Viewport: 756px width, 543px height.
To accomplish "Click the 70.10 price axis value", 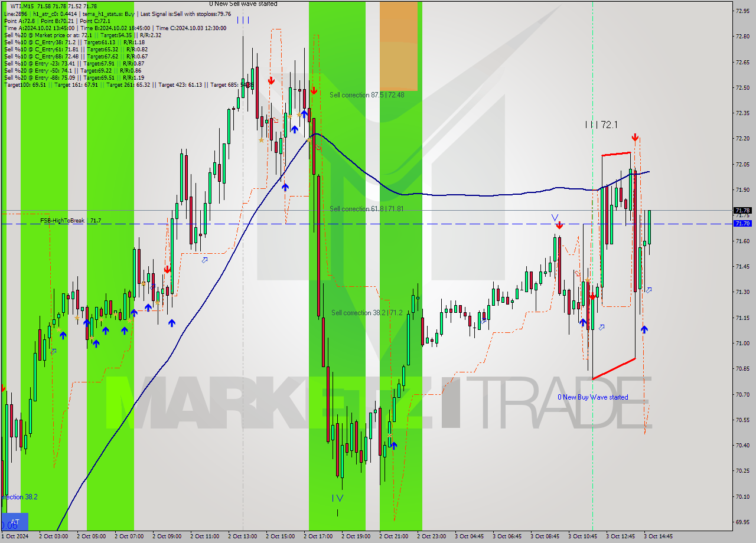I will click(x=742, y=496).
